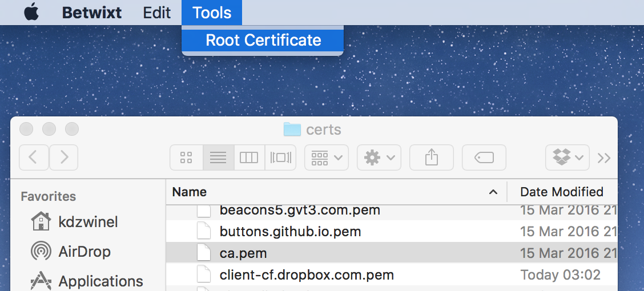This screenshot has width=644, height=291.
Task: Go back in Finder history
Action: pos(34,157)
